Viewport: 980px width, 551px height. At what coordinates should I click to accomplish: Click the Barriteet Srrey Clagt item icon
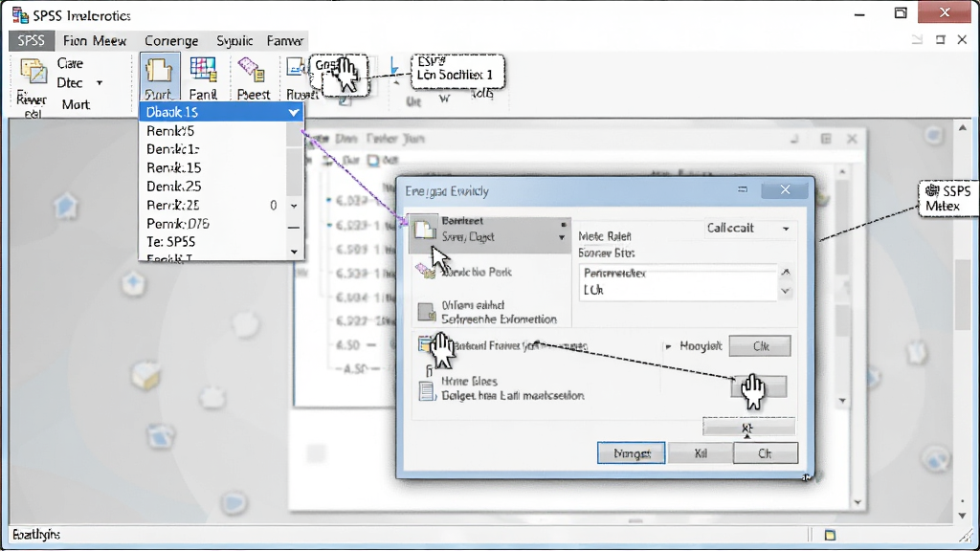click(x=426, y=230)
